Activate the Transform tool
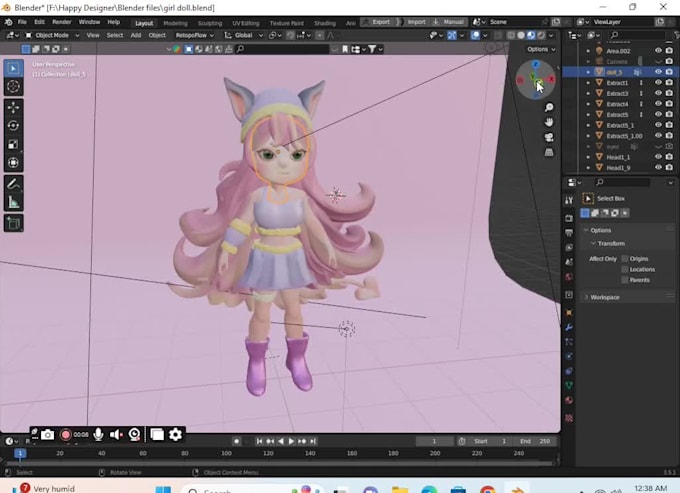This screenshot has width=680, height=493. coord(13,163)
